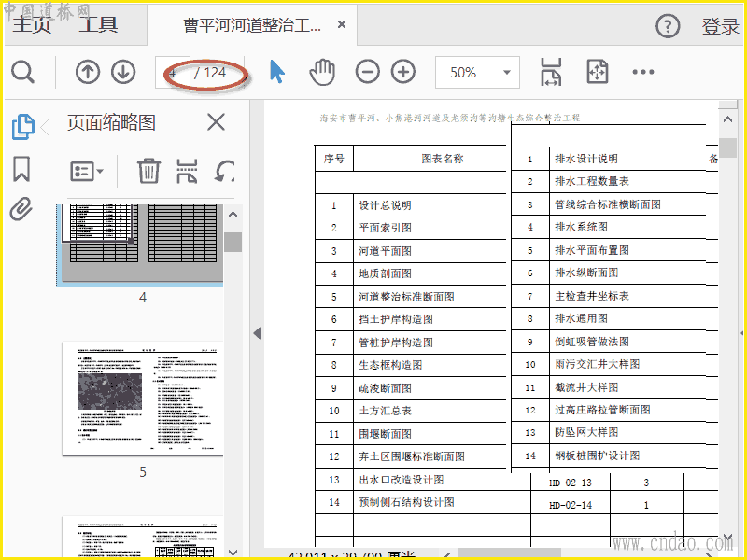Open the attachments paperclip panel

click(21, 208)
